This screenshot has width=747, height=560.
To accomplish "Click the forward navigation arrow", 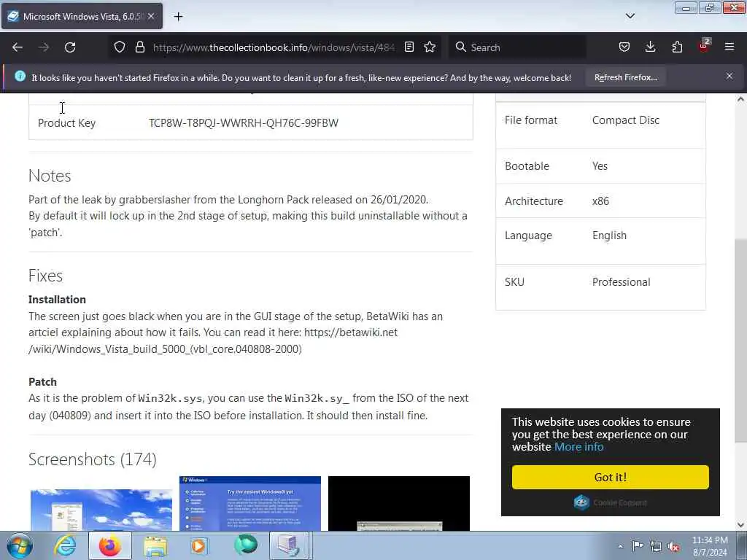I will click(x=44, y=47).
